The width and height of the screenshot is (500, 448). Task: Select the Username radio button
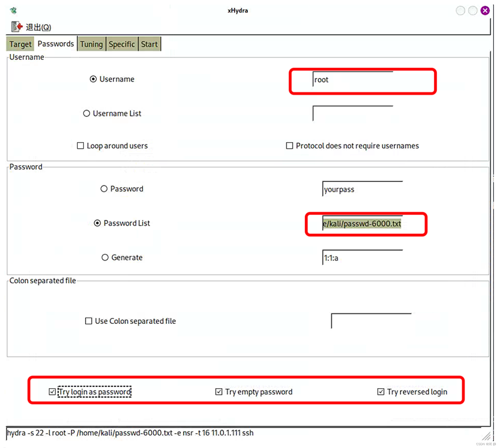point(93,79)
